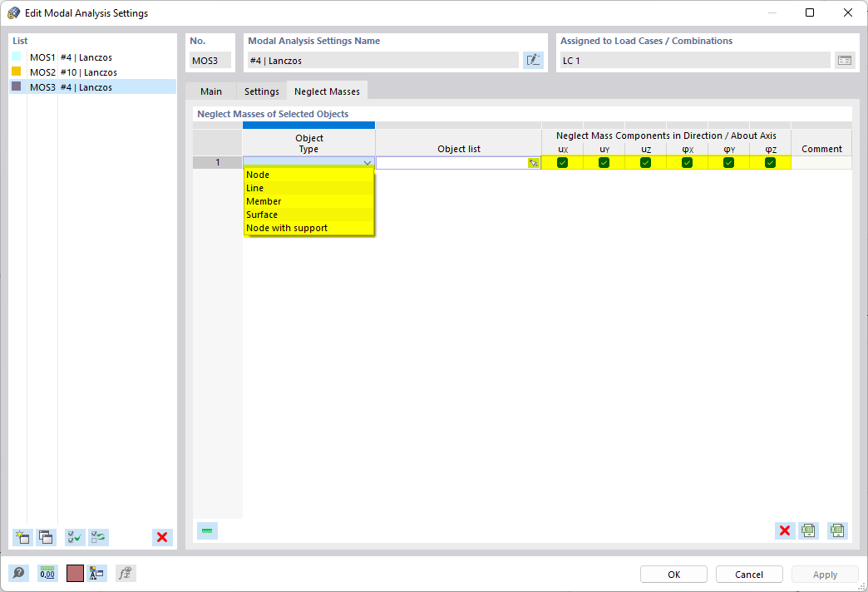Select MOS2 #10 | Lanczos in the list
868x592 pixels.
click(92, 72)
